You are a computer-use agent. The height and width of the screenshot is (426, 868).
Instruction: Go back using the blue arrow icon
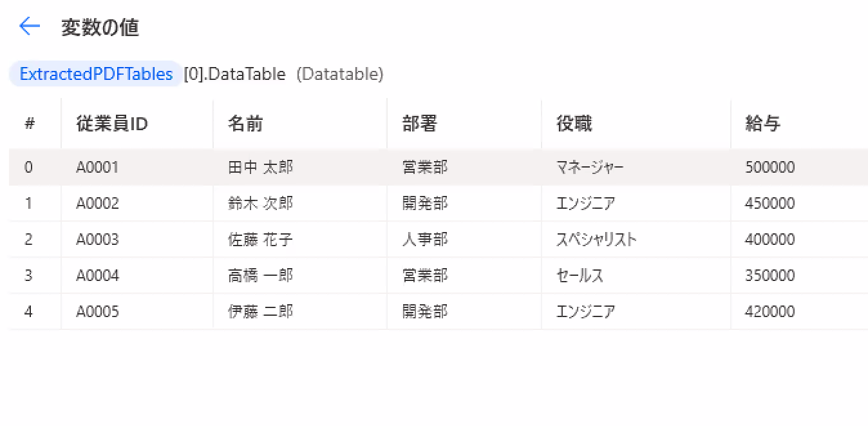click(x=30, y=26)
